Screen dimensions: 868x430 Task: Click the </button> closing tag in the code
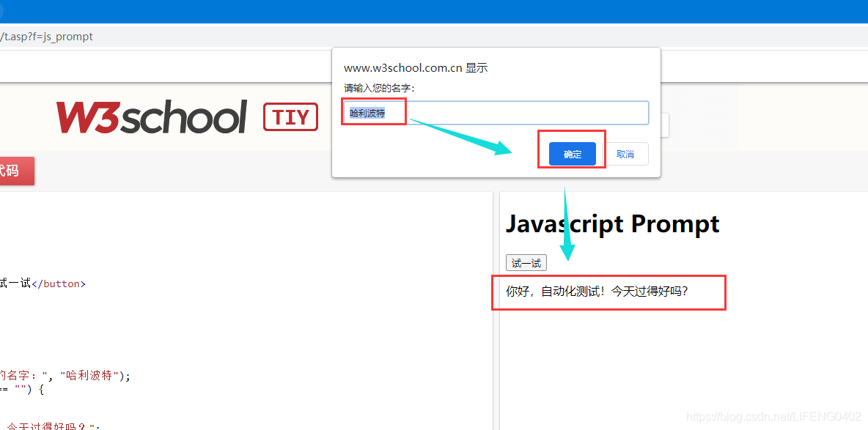(59, 284)
